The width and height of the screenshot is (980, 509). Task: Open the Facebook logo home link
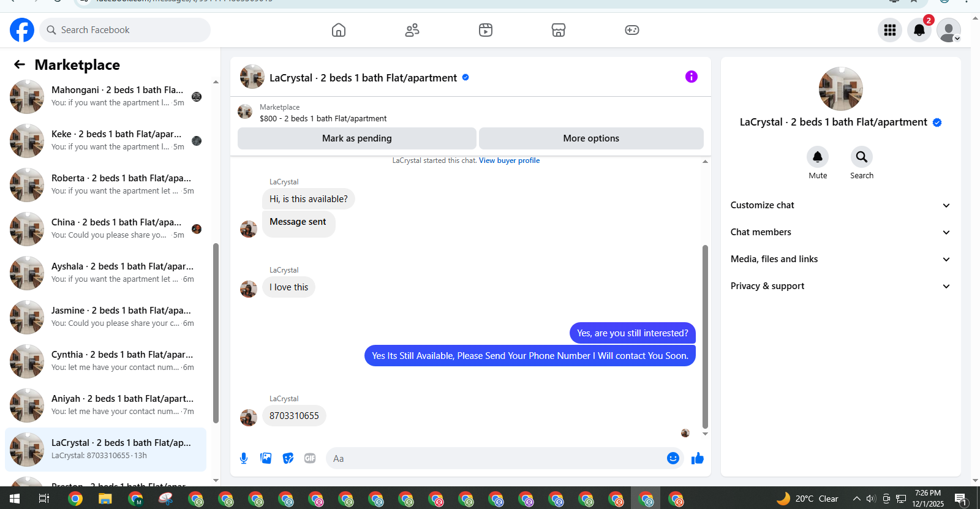tap(22, 30)
